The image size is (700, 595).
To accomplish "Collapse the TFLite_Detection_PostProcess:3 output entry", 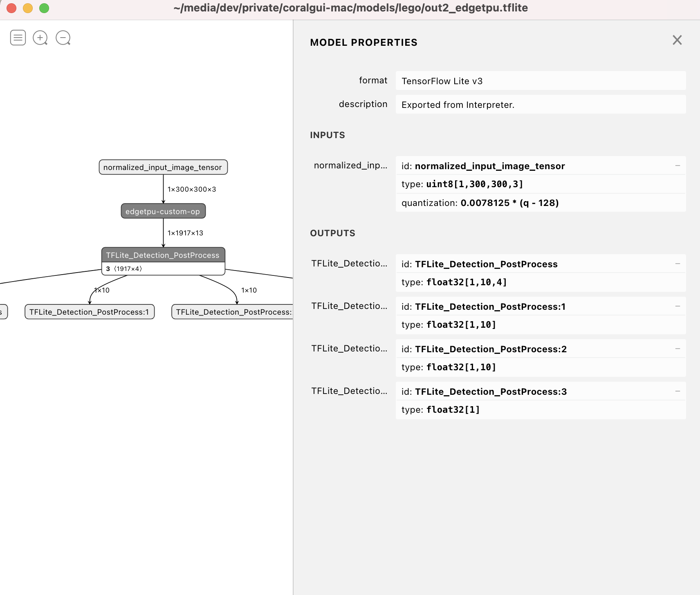I will 678,391.
